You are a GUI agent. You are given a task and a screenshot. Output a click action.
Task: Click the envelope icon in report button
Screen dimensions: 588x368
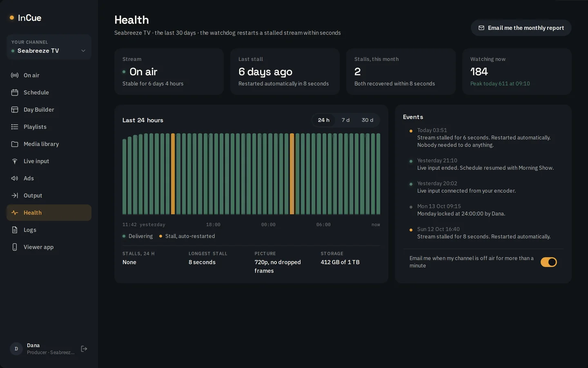481,28
